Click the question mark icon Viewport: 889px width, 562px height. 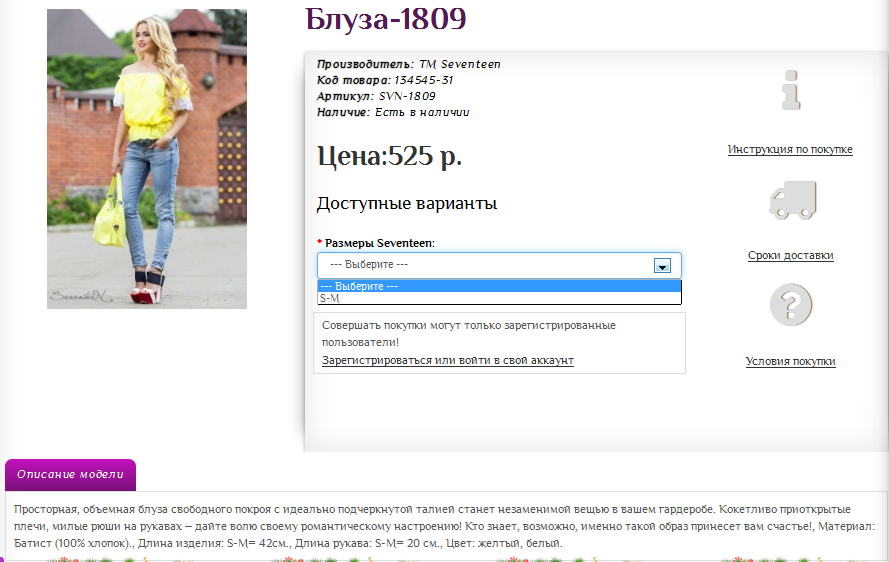pyautogui.click(x=791, y=304)
